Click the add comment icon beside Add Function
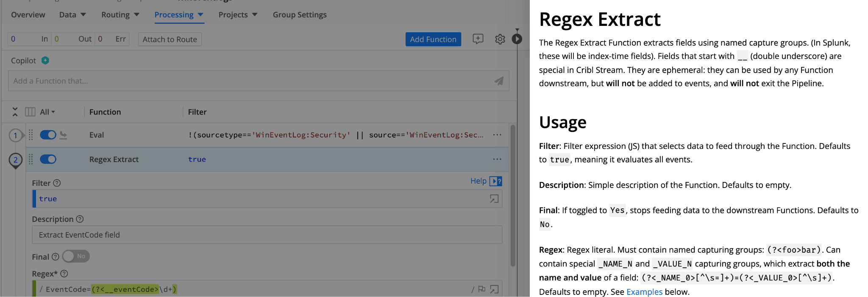 tap(478, 39)
